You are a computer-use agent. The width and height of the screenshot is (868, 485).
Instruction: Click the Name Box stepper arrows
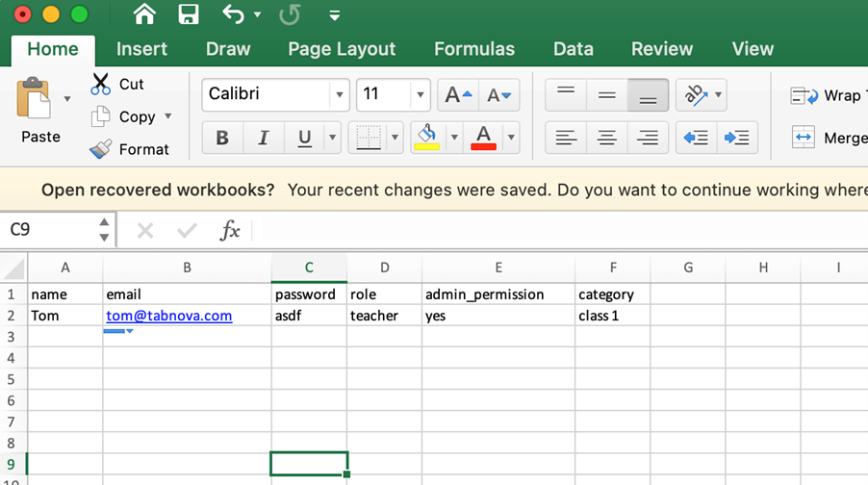(104, 229)
